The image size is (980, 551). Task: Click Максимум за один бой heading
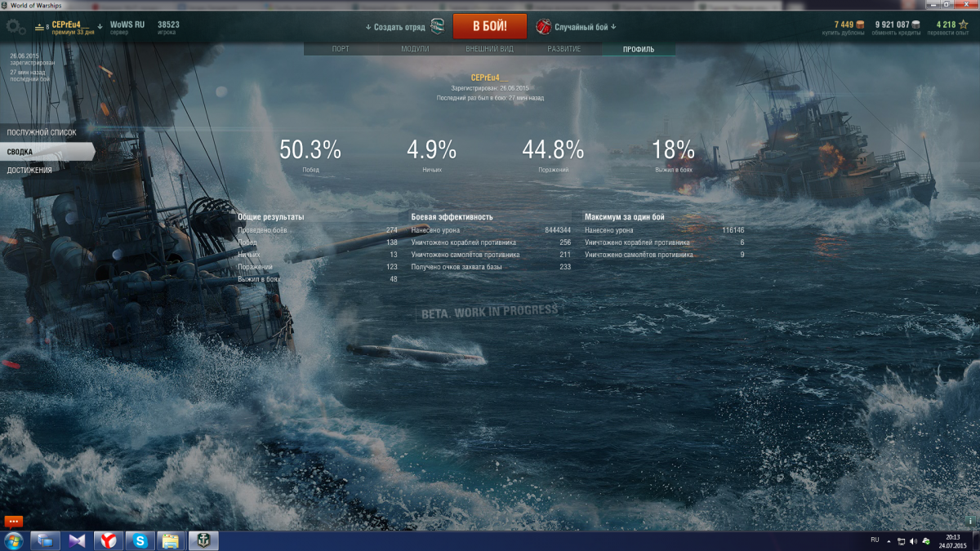[x=625, y=217]
